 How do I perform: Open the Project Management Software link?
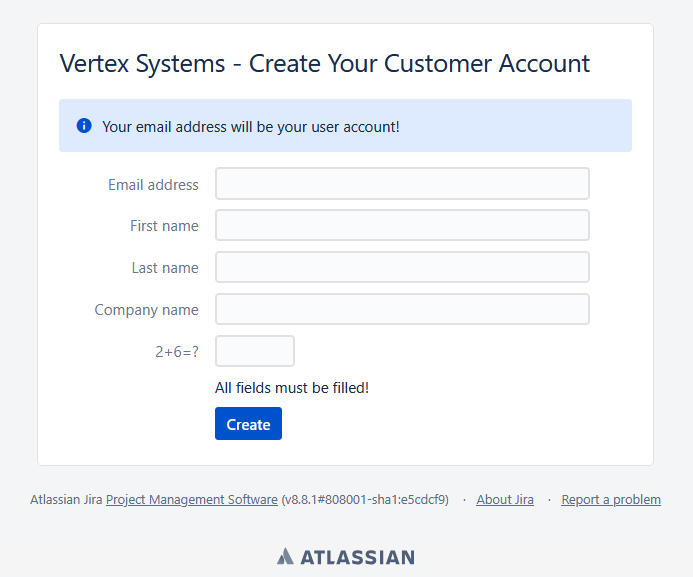[192, 500]
